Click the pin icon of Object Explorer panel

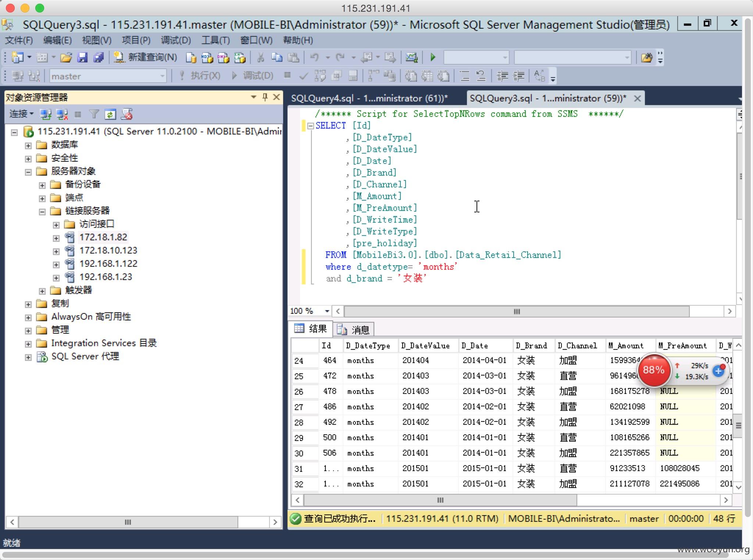click(265, 97)
